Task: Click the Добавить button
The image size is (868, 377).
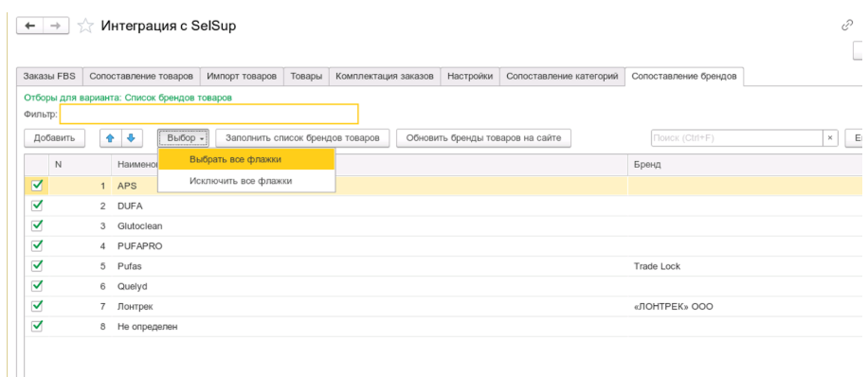Action: [x=54, y=138]
